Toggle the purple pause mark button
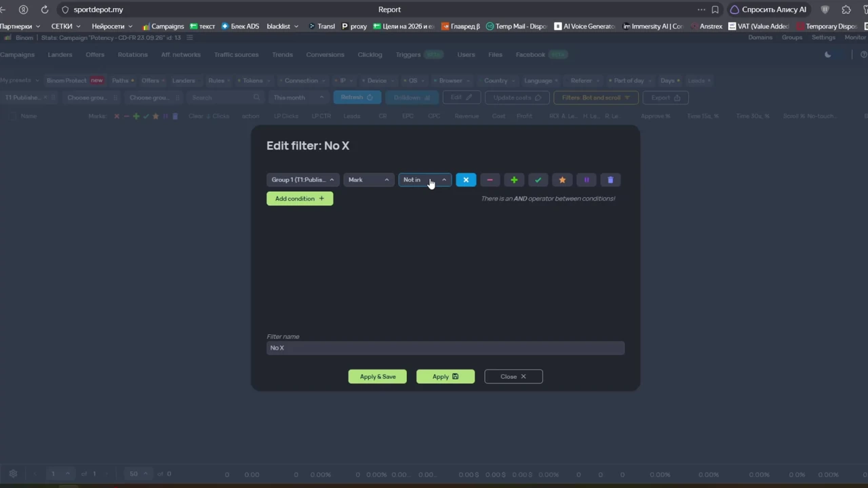Screen dimensions: 868x488 pyautogui.click(x=586, y=180)
